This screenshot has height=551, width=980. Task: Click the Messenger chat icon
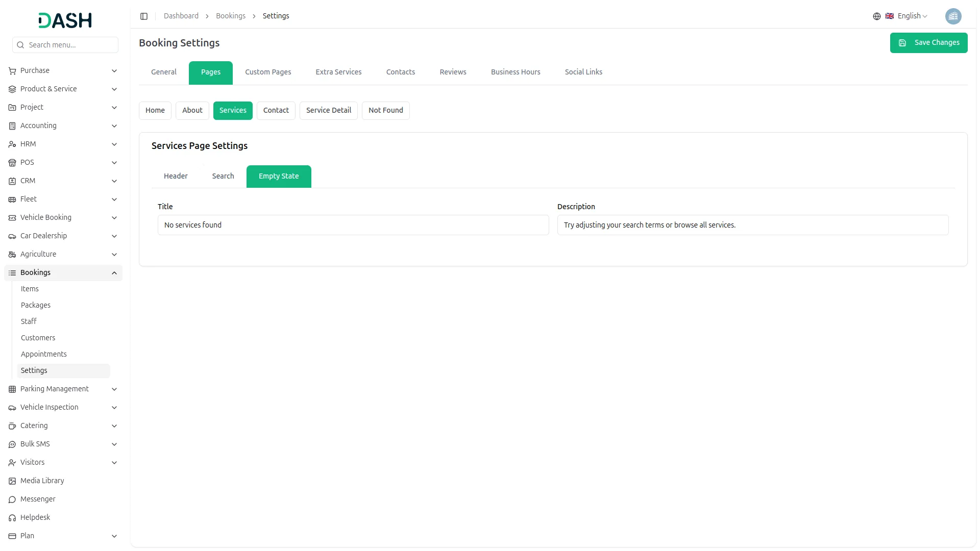click(12, 499)
